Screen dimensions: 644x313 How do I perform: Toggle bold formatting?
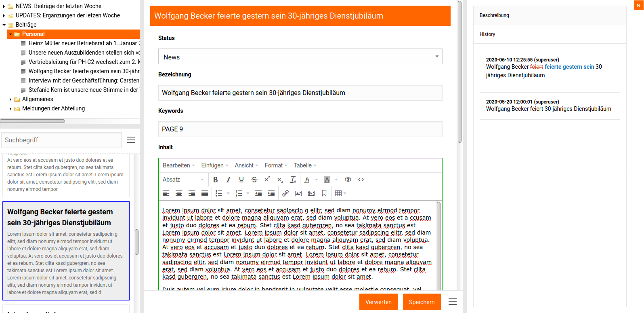[216, 180]
